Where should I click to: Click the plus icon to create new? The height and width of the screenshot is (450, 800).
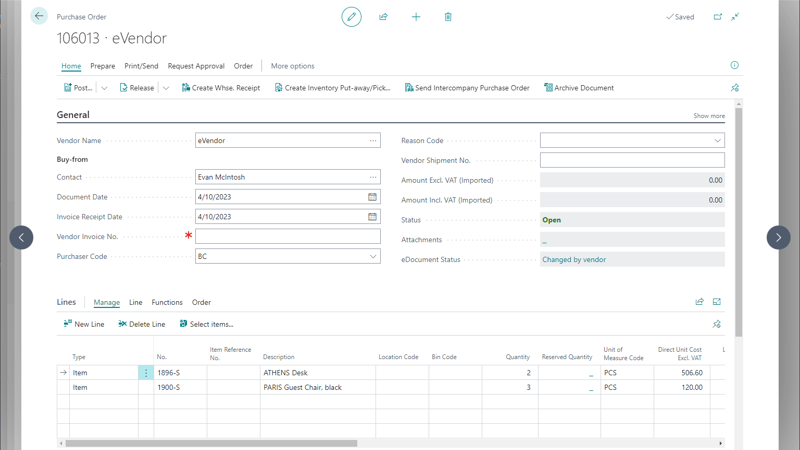click(416, 17)
